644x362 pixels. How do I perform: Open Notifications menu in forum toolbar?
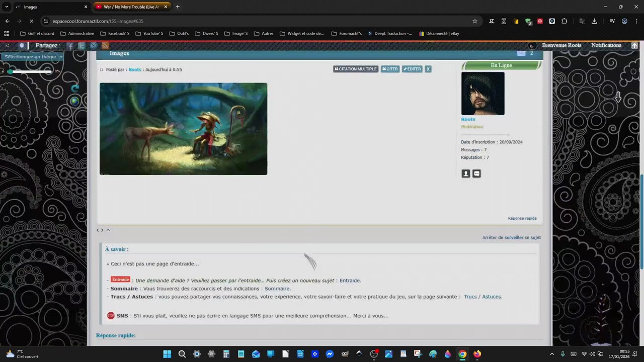(x=606, y=45)
